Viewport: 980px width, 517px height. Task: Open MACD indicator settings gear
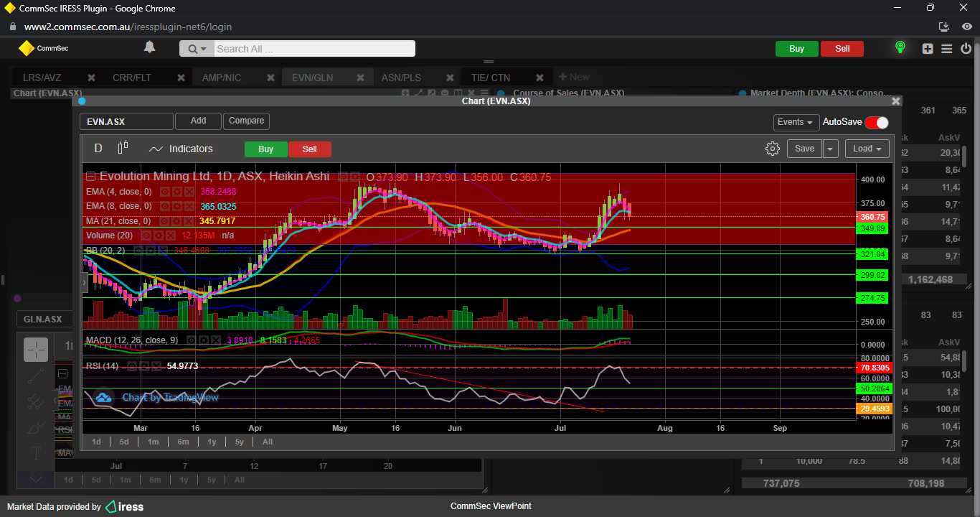pos(204,340)
